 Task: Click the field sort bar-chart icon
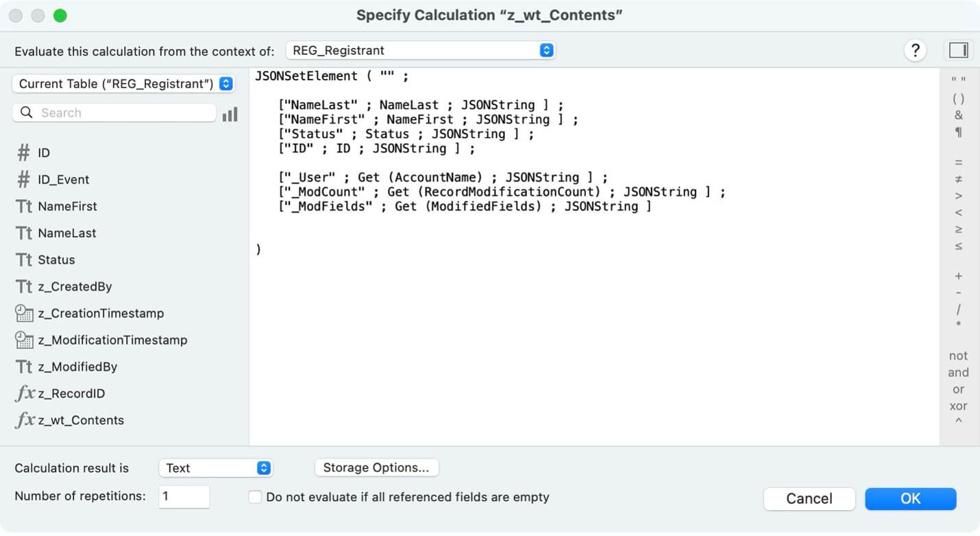point(230,114)
